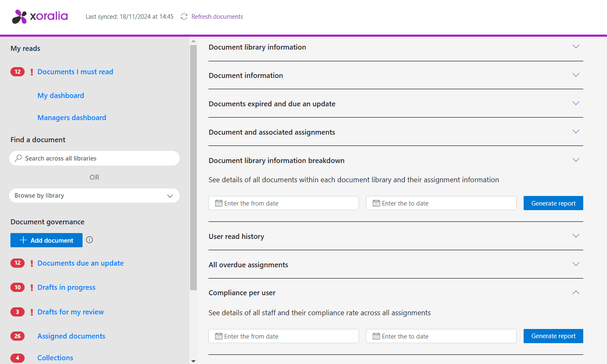Click the 4 badge beside Collections
Image resolution: width=607 pixels, height=364 pixels.
tap(18, 358)
